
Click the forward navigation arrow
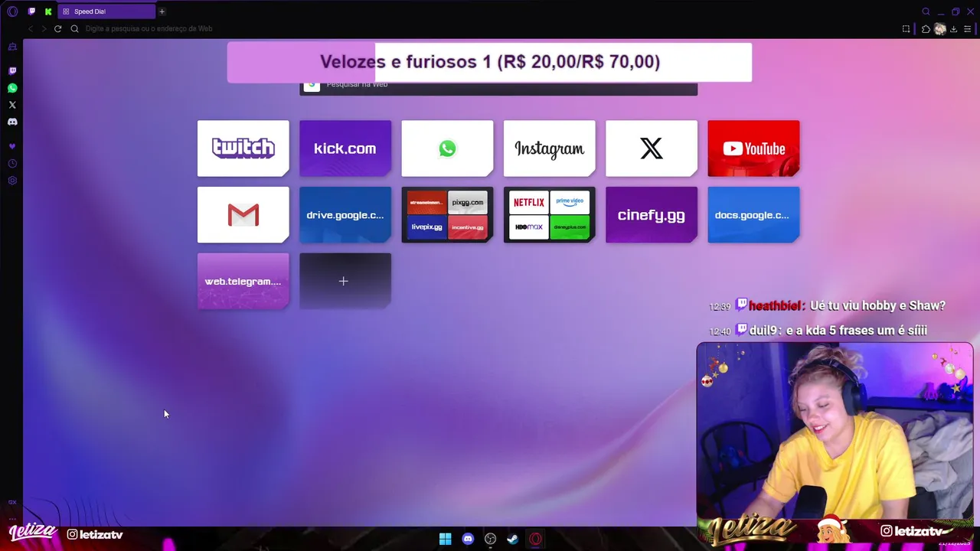pos(44,29)
